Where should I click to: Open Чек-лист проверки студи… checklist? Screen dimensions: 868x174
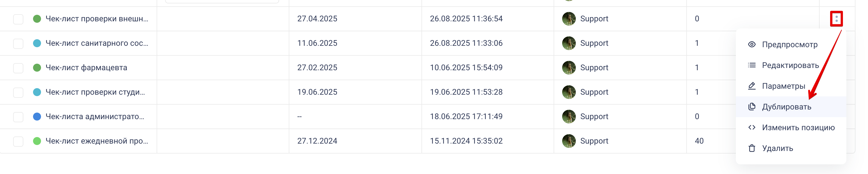95,92
